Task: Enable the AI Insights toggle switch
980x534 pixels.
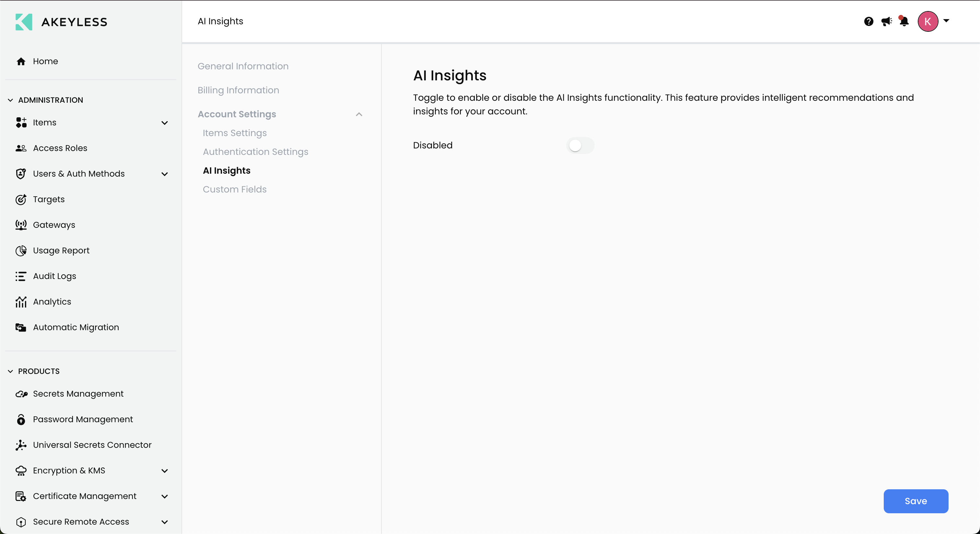Action: [580, 145]
